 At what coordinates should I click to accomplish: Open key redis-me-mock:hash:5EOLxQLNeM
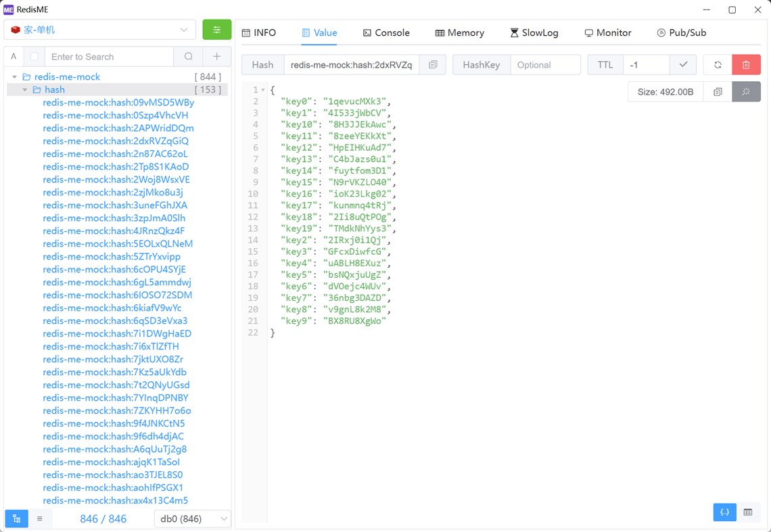(x=118, y=244)
